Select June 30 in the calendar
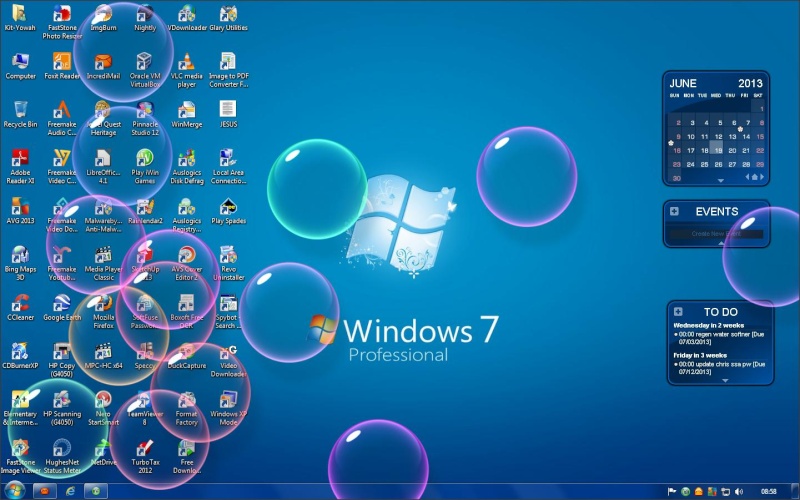The width and height of the screenshot is (800, 500). click(677, 178)
